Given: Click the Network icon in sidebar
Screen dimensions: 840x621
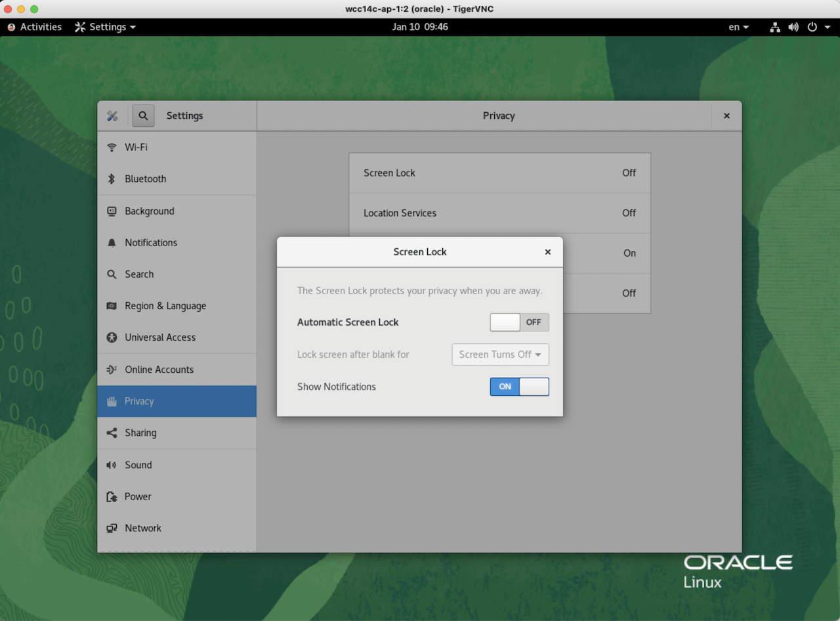Looking at the screenshot, I should (x=112, y=528).
